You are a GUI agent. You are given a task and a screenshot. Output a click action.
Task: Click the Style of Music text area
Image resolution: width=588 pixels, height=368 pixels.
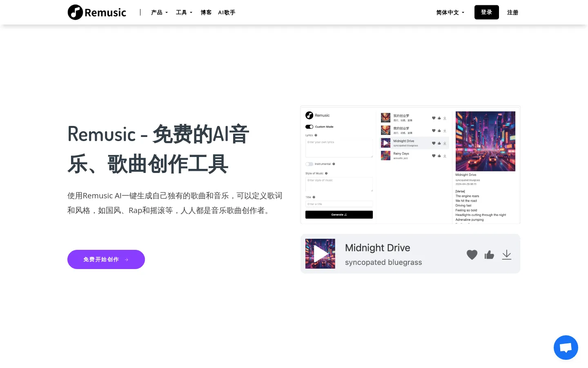pos(339,184)
